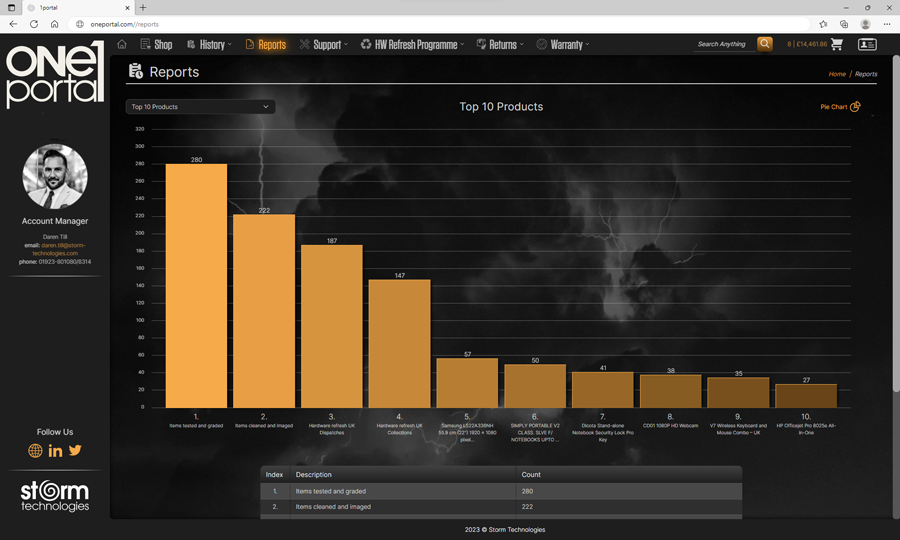900x540 pixels.
Task: Open the shopping cart icon
Action: point(837,44)
